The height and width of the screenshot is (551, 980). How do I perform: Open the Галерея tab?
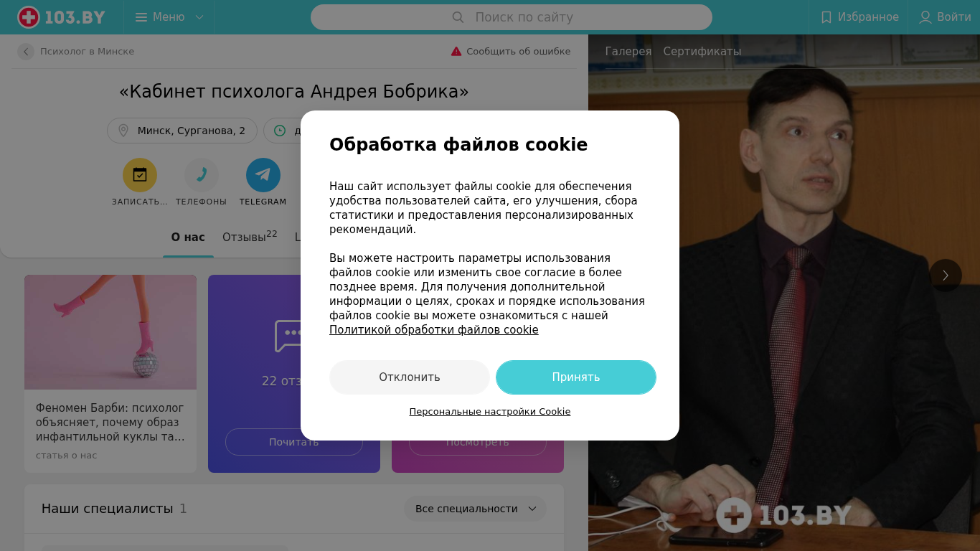[x=628, y=52]
